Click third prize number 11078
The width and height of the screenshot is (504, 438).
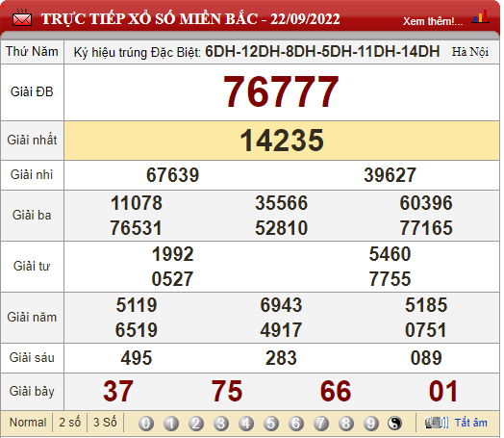[137, 203]
